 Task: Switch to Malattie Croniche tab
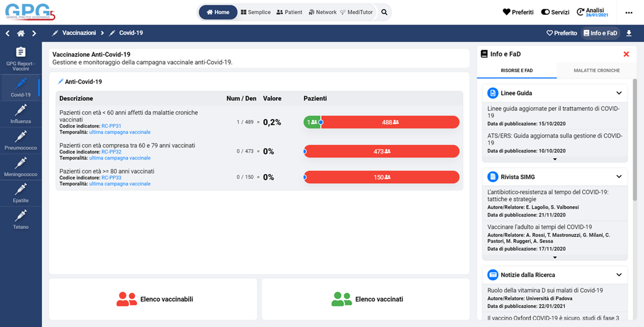(x=596, y=71)
